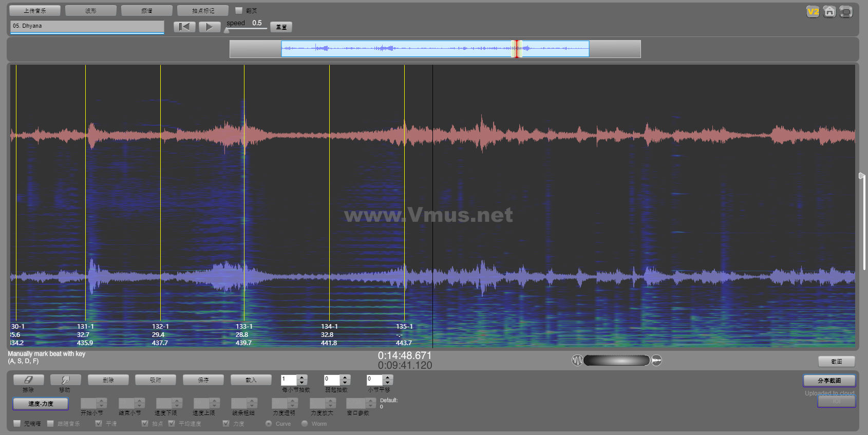Click the 分享截图 share screenshot button
868x435 pixels.
829,381
